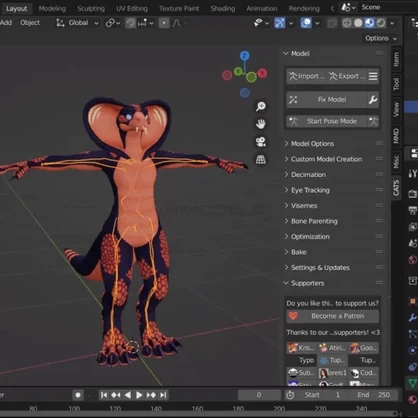Switch to solid viewport shading
Screen dimensions: 418x418
358,23
